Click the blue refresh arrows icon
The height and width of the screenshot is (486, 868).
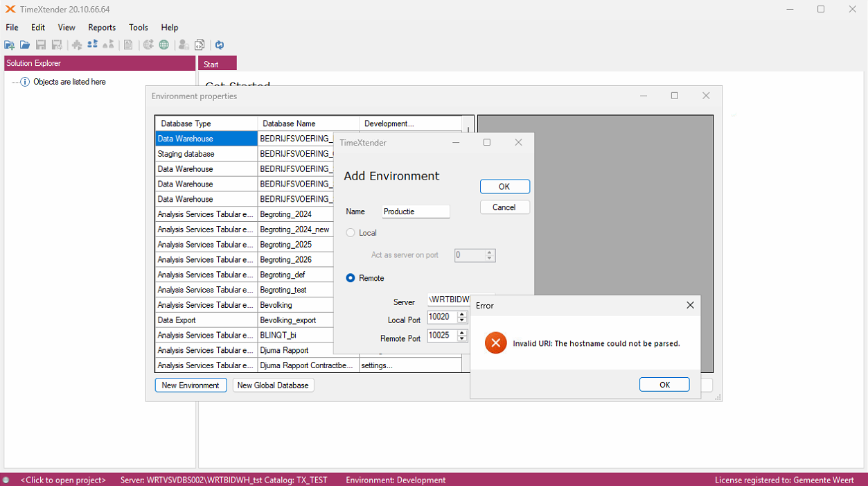[x=220, y=45]
